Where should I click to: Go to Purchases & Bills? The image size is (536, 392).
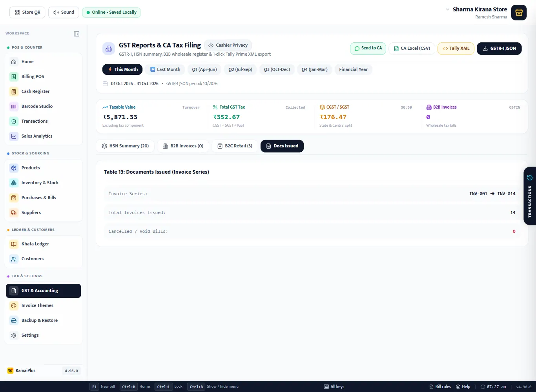pyautogui.click(x=44, y=198)
